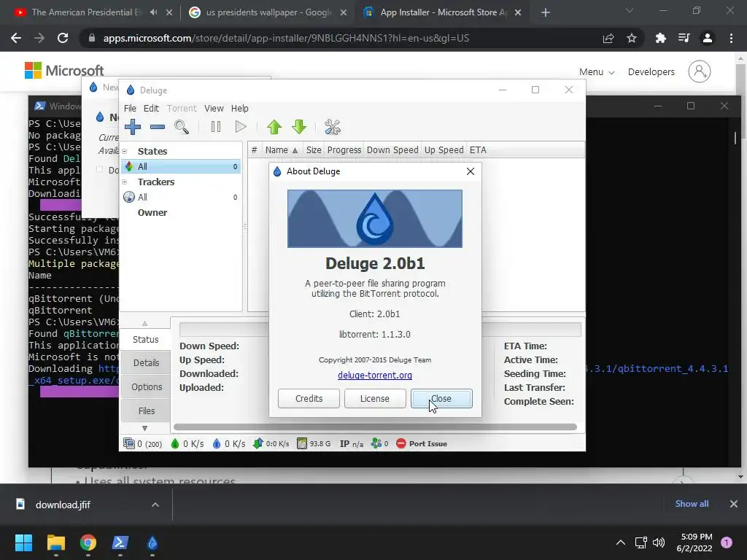Viewport: 747px width, 560px height.
Task: Sort torrents by the # column
Action: [x=254, y=150]
